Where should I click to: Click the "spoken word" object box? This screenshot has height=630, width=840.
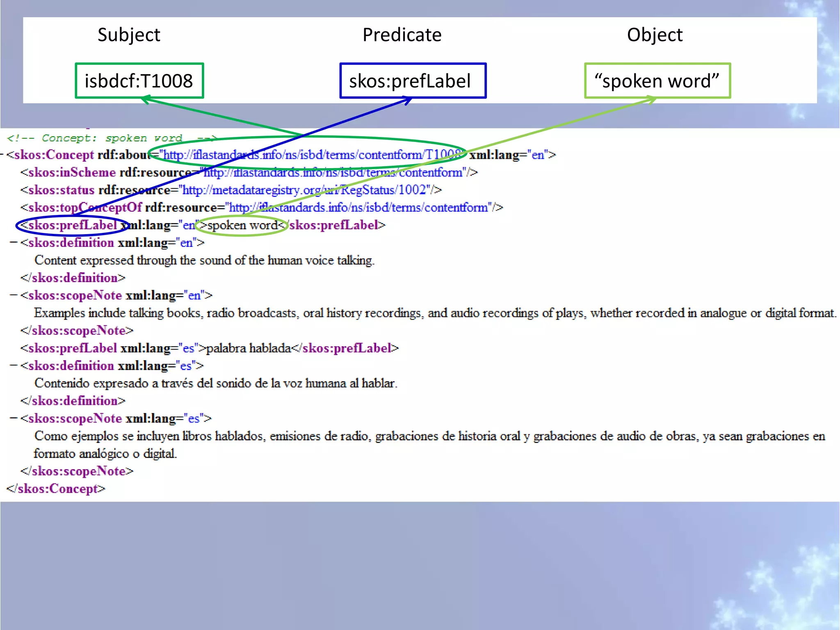[x=657, y=81]
